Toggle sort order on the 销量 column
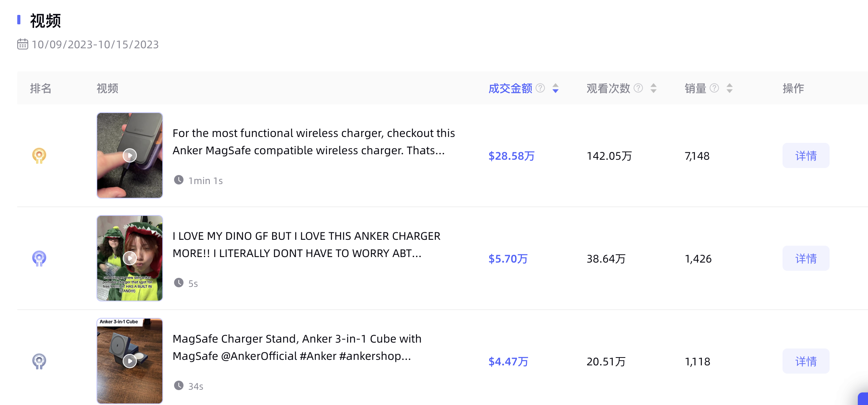Viewport: 868px width, 405px height. pyautogui.click(x=729, y=89)
